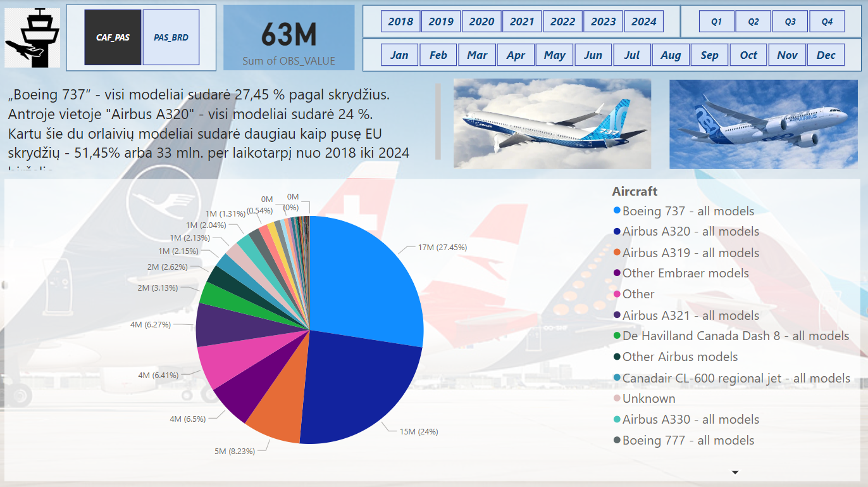Filter by year 2024
868x487 pixels.
tap(644, 22)
